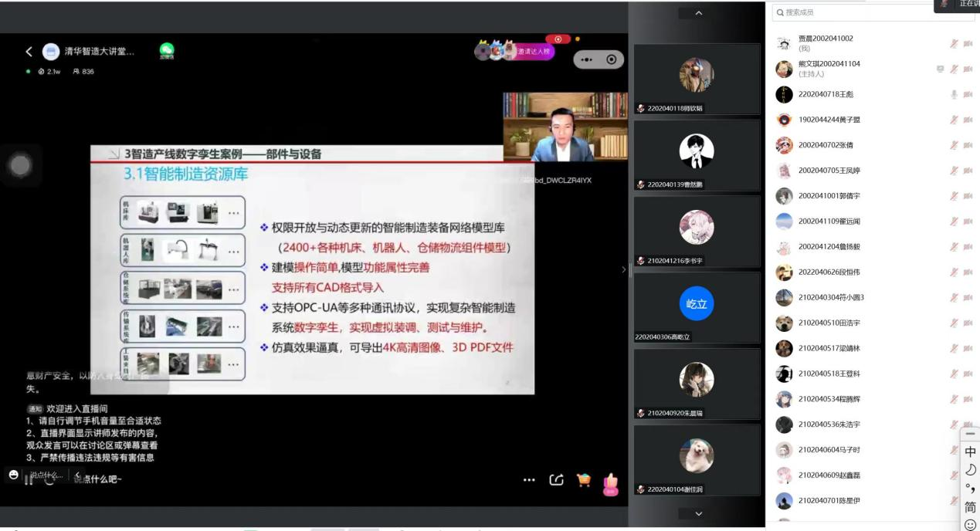Close the mini-program with the circle button
The height and width of the screenshot is (531, 980).
(x=612, y=59)
